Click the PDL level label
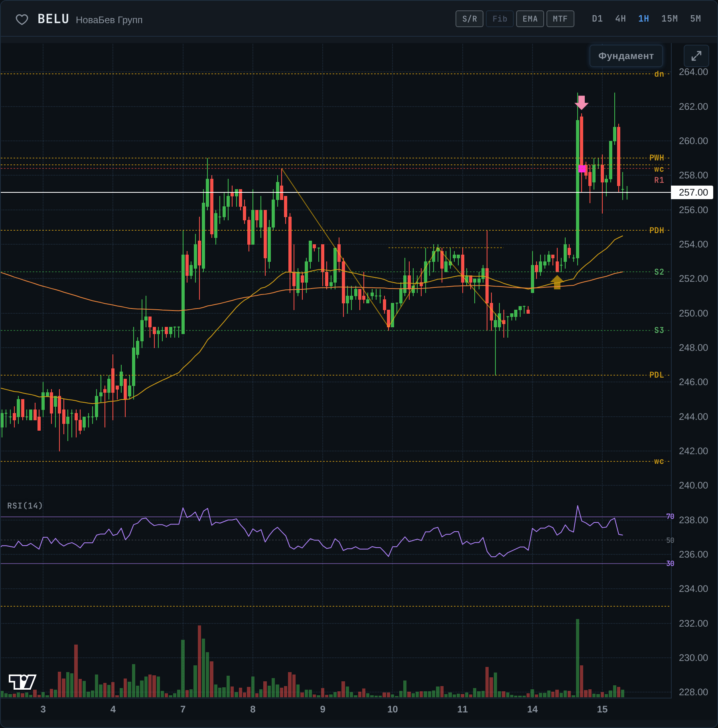Viewport: 718px width, 728px height. 657,375
